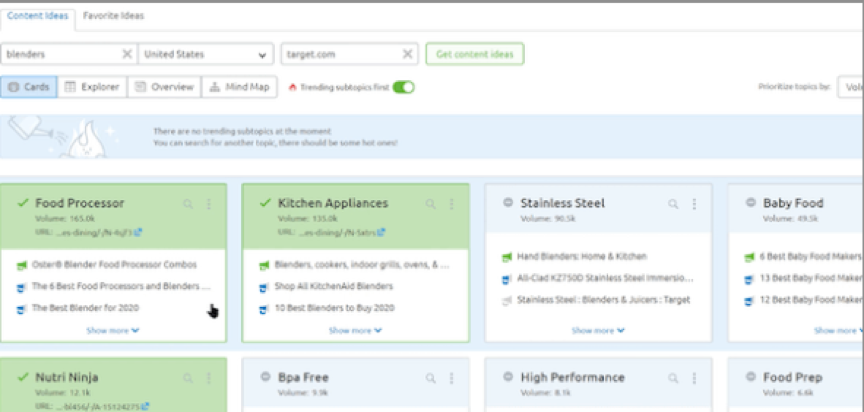Open Oster Blender Food Processor Combos headline

coord(114,265)
